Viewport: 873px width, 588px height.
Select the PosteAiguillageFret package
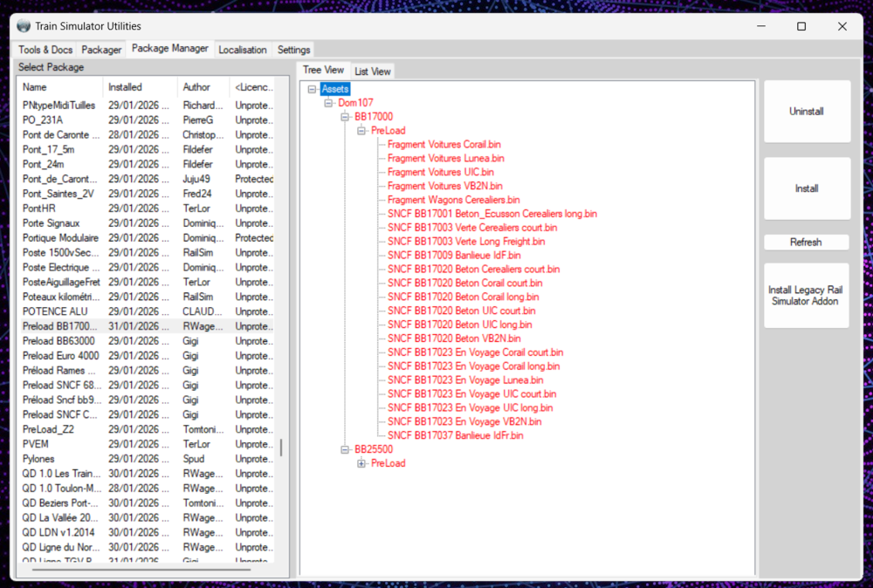click(x=148, y=282)
